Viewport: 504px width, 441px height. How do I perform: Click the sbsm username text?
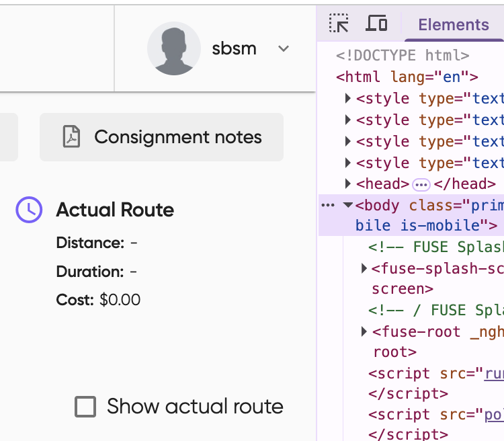pos(234,49)
